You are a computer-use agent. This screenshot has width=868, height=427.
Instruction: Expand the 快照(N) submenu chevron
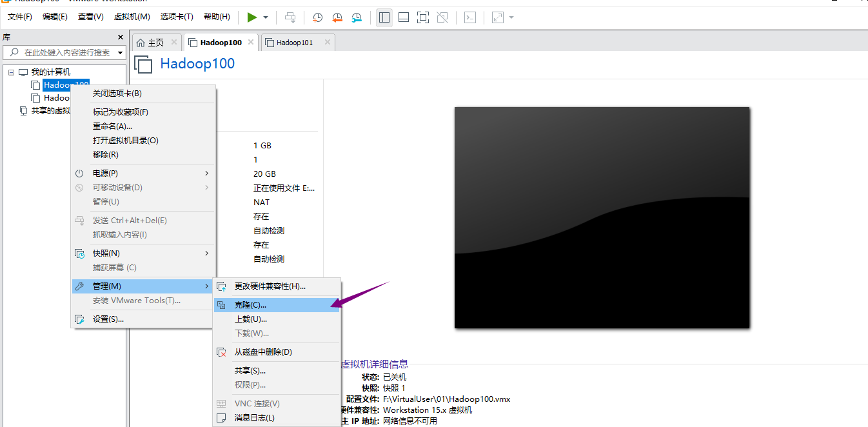[x=207, y=253]
